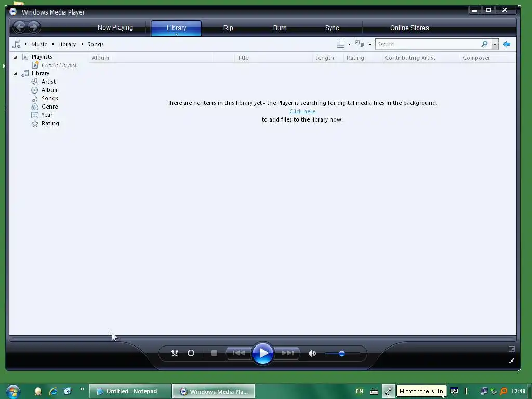Image resolution: width=532 pixels, height=399 pixels.
Task: Click the Stop button
Action: 214,353
